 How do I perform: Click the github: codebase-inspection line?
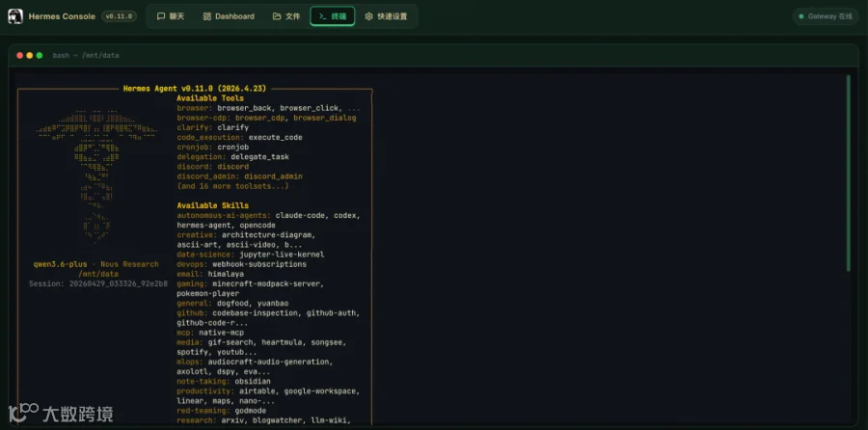point(268,313)
